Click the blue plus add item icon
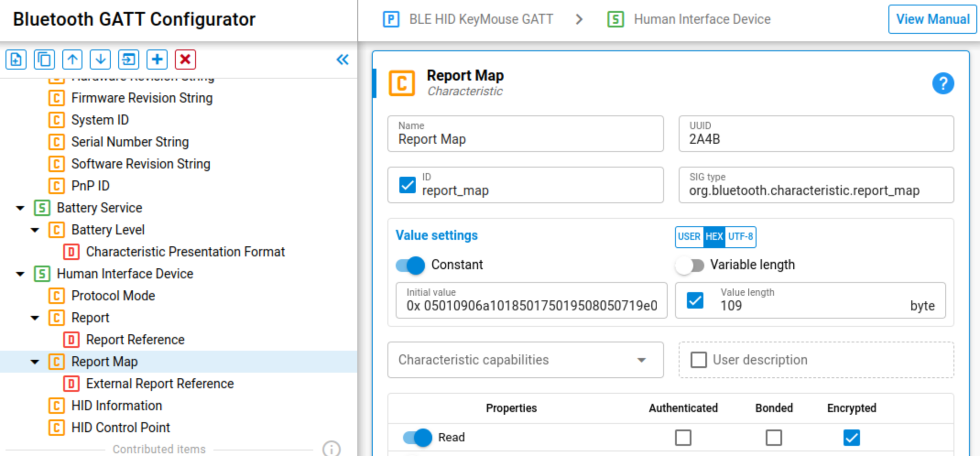Image resolution: width=980 pixels, height=456 pixels. pyautogui.click(x=157, y=60)
